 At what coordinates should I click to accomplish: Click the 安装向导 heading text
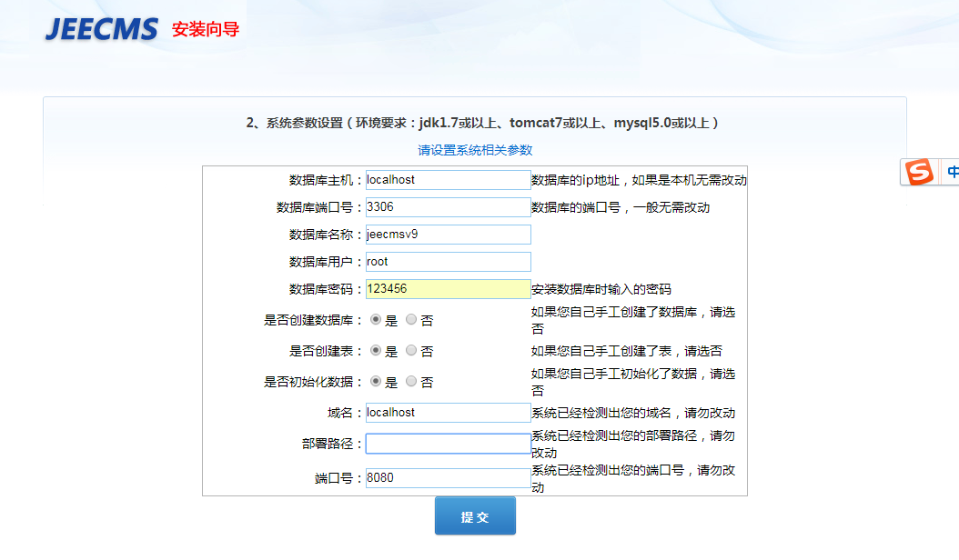point(206,29)
